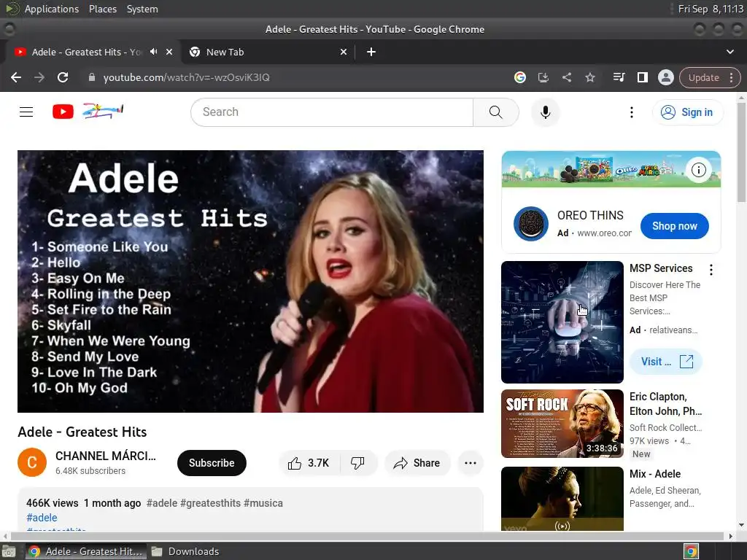Click show desktop icon in taskbar

(9, 551)
